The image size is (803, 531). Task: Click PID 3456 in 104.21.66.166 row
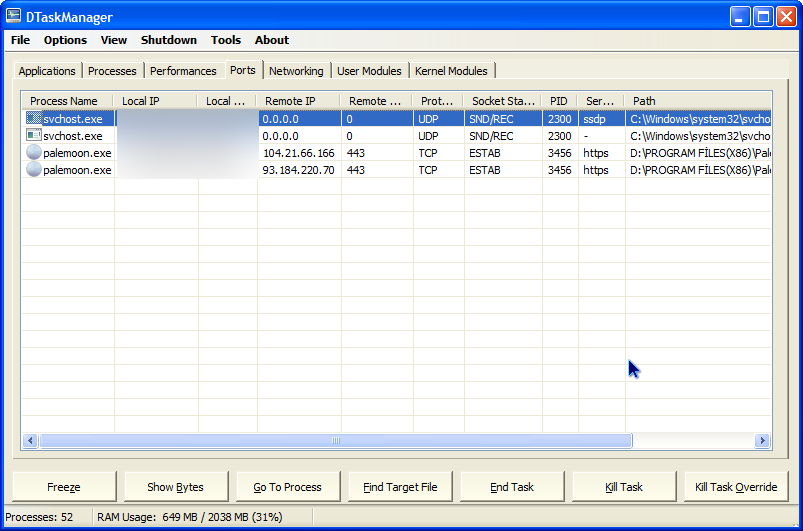[560, 153]
